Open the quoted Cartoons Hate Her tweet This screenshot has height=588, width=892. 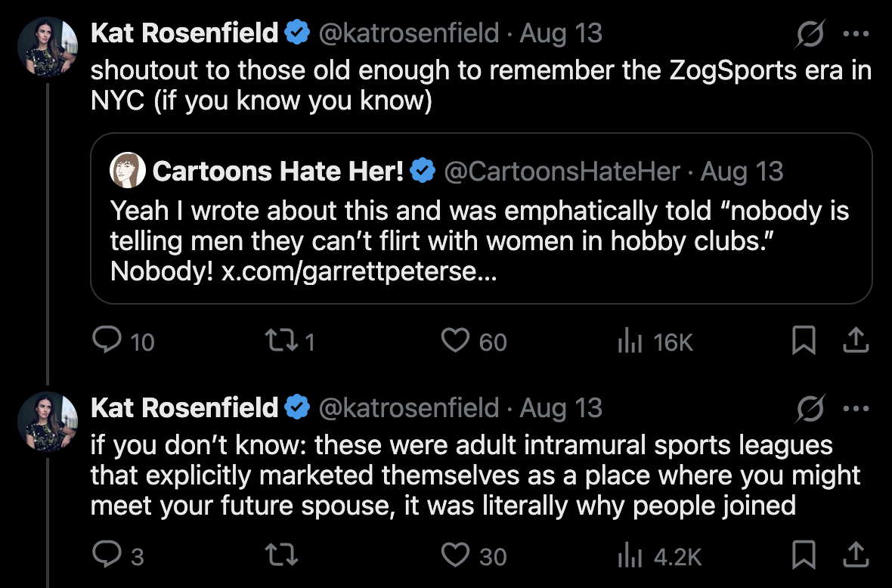[482, 218]
